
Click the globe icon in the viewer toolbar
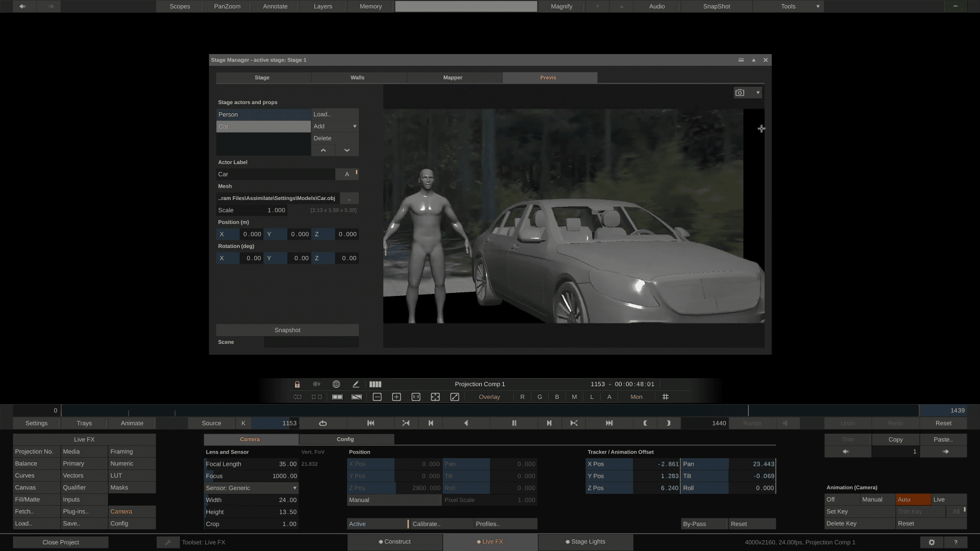[336, 384]
